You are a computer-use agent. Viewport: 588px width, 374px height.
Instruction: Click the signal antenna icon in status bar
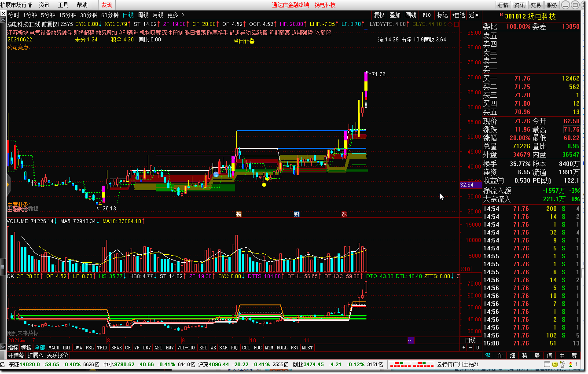pyautogui.click(x=562, y=364)
